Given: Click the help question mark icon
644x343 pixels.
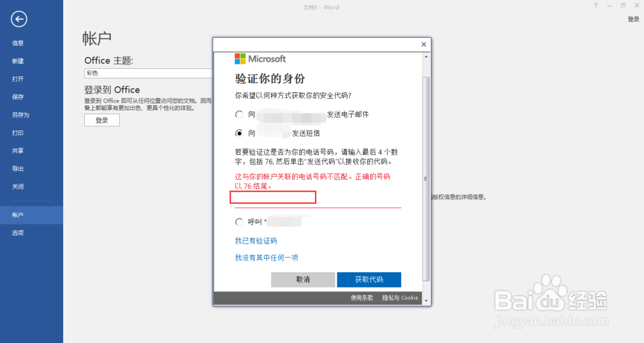Looking at the screenshot, I should pyautogui.click(x=596, y=5).
